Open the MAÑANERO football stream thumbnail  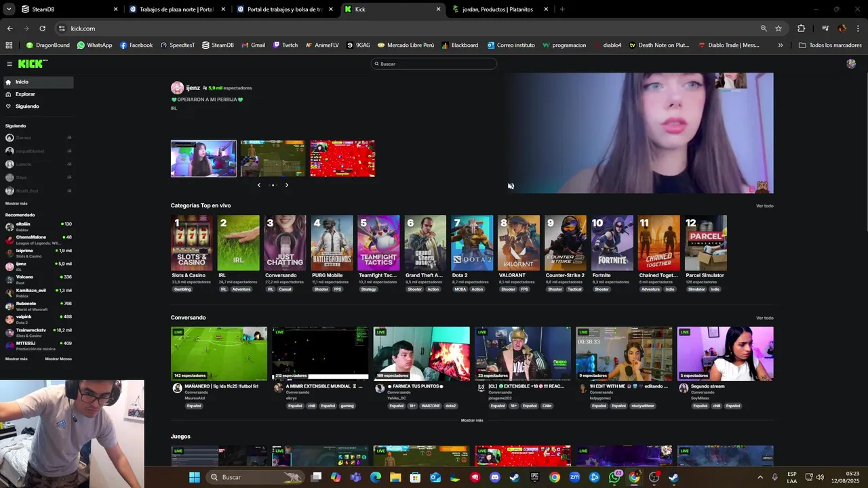pyautogui.click(x=219, y=354)
